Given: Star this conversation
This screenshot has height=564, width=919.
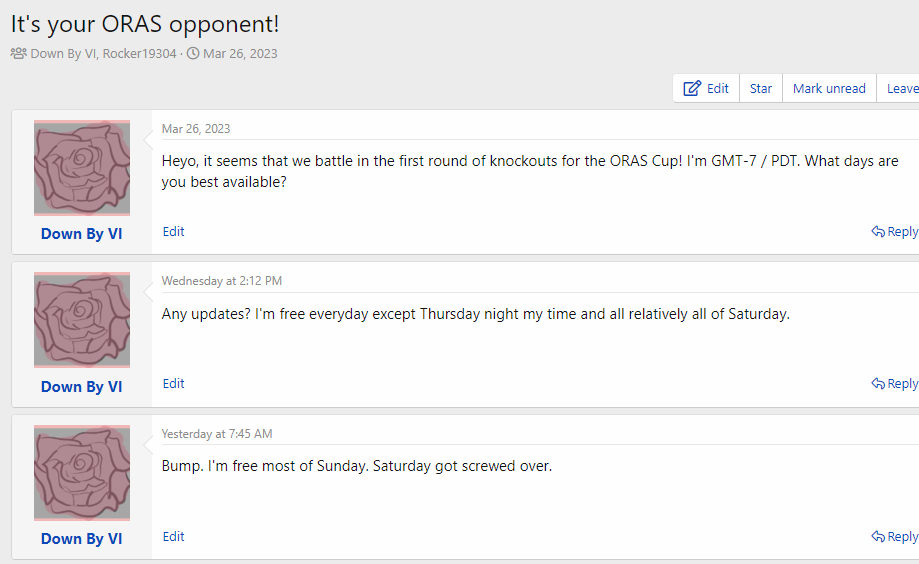Looking at the screenshot, I should click(761, 89).
